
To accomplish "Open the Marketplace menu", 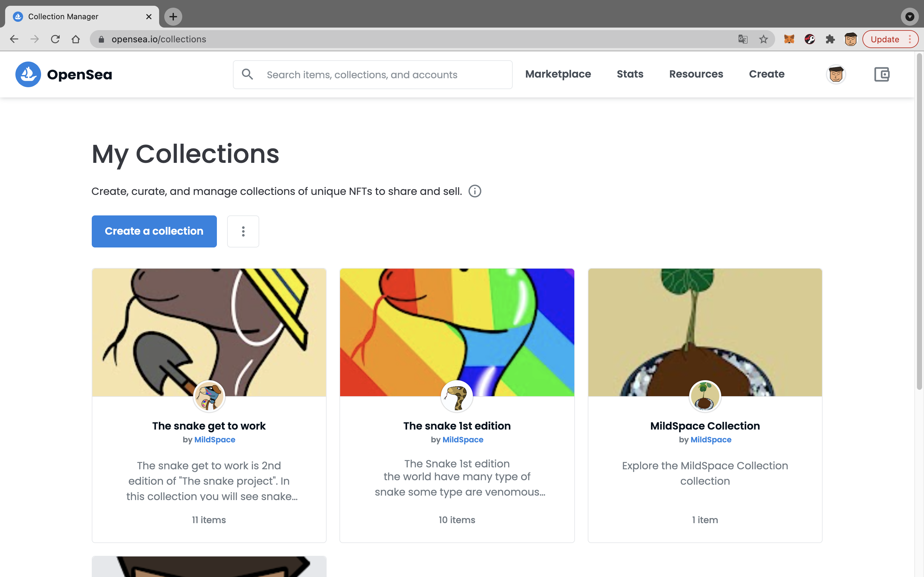I will pos(558,74).
